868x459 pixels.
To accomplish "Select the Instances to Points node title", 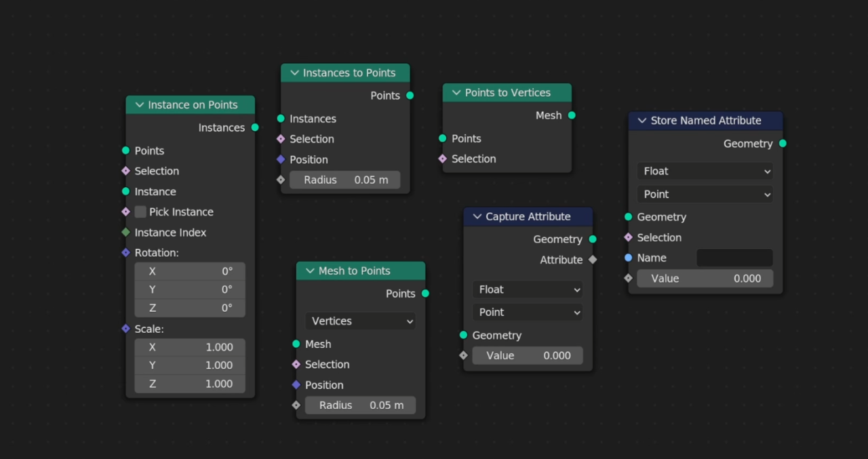I will (x=349, y=73).
